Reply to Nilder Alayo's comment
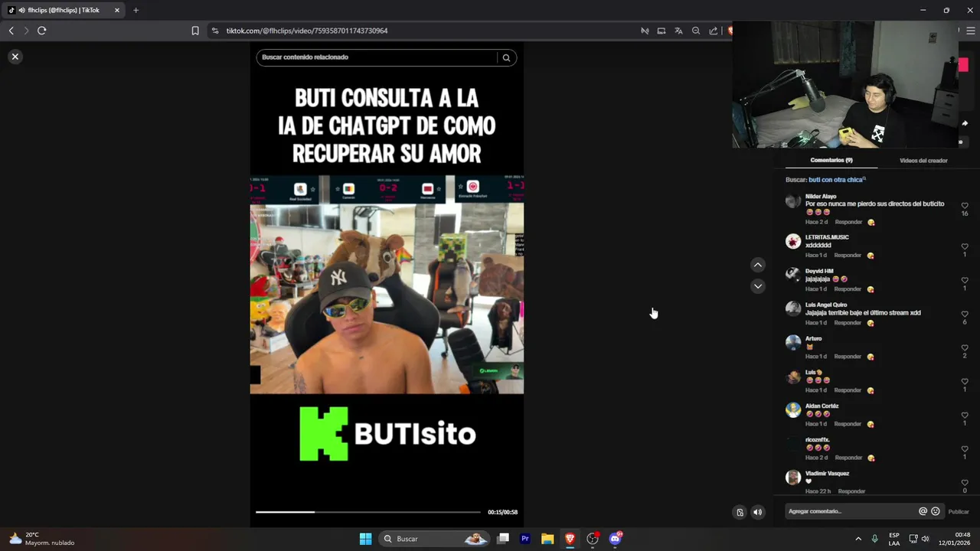The height and width of the screenshot is (551, 980). tap(848, 222)
